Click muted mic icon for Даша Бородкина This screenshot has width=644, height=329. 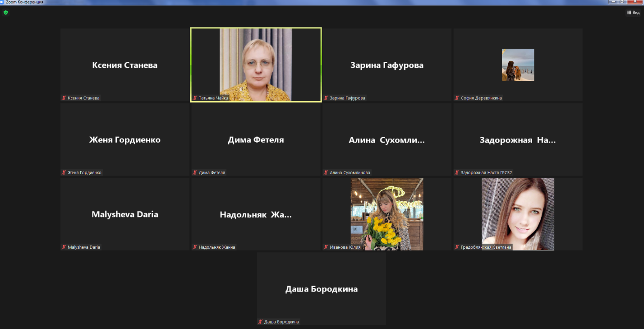click(x=260, y=322)
